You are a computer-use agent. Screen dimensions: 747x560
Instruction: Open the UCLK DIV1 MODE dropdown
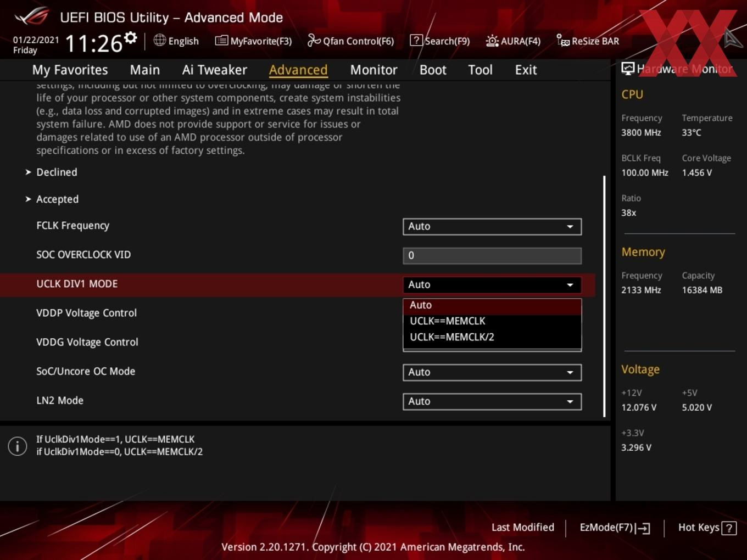[492, 284]
